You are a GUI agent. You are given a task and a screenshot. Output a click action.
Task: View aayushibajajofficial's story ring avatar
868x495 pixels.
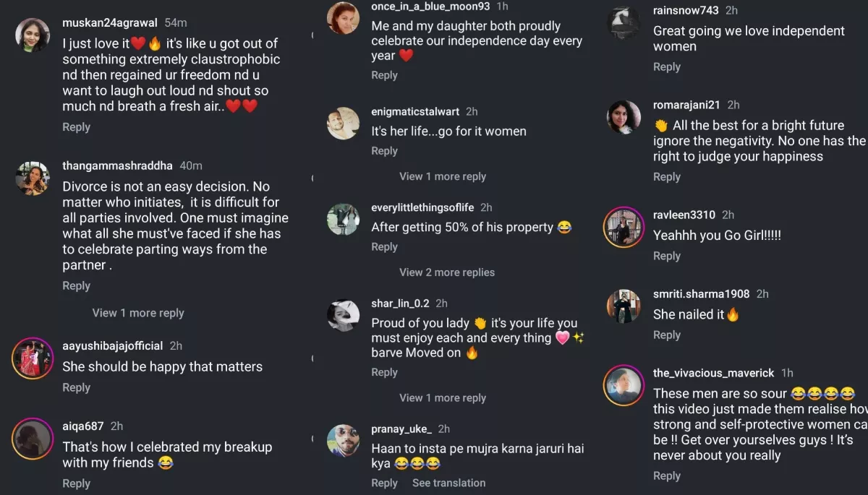[33, 358]
